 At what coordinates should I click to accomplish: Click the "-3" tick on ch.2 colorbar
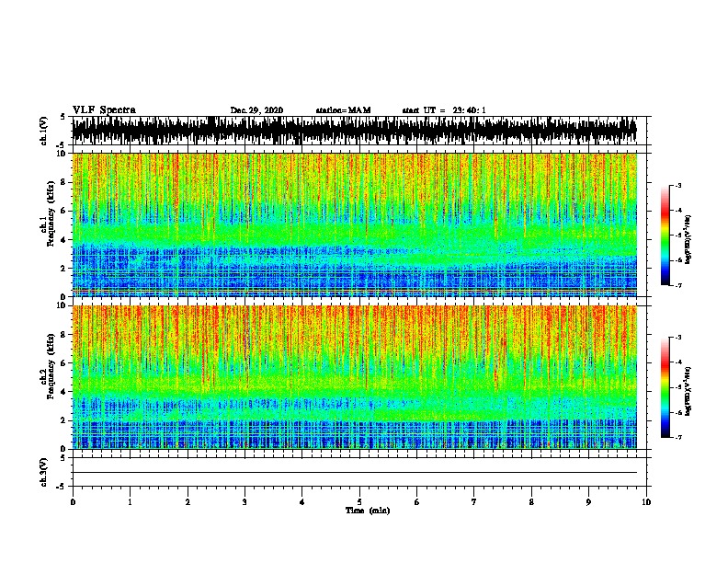pyautogui.click(x=678, y=338)
